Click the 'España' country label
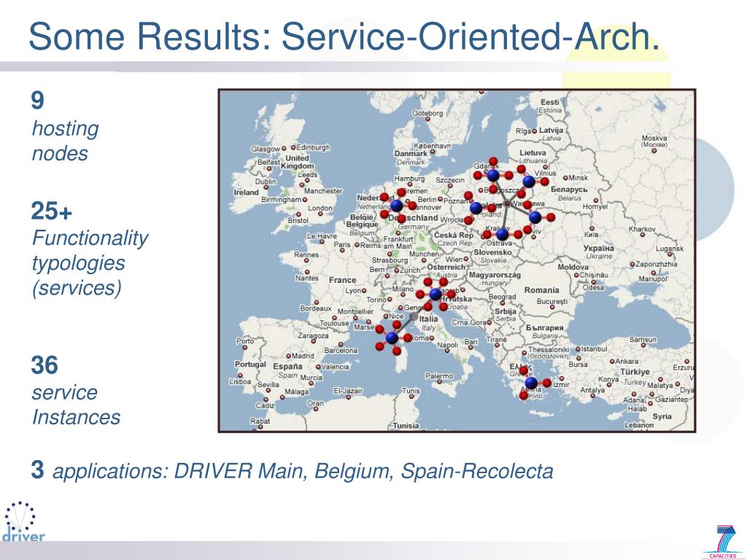This screenshot has height=560, width=747. coord(287,366)
